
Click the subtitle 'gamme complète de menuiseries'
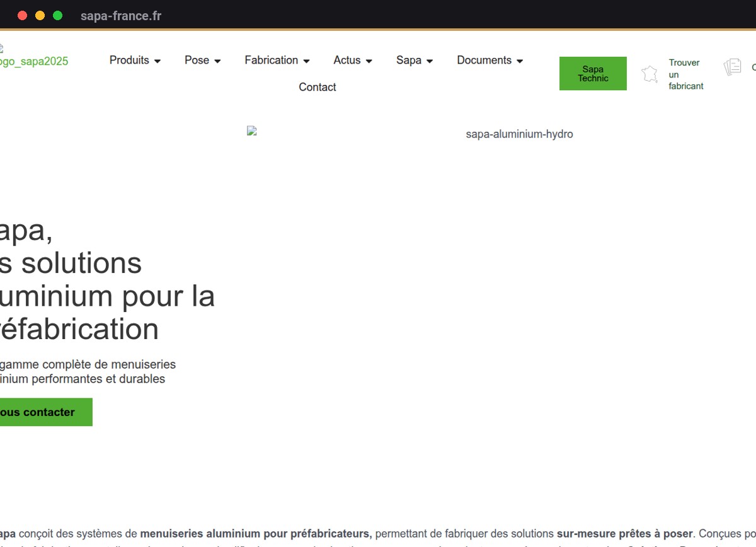[88, 364]
